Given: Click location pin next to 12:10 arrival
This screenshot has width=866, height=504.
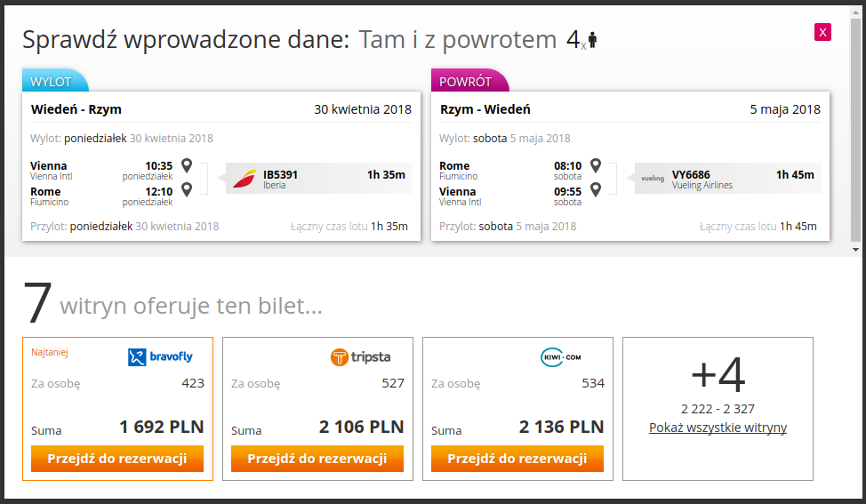Looking at the screenshot, I should click(x=187, y=189).
